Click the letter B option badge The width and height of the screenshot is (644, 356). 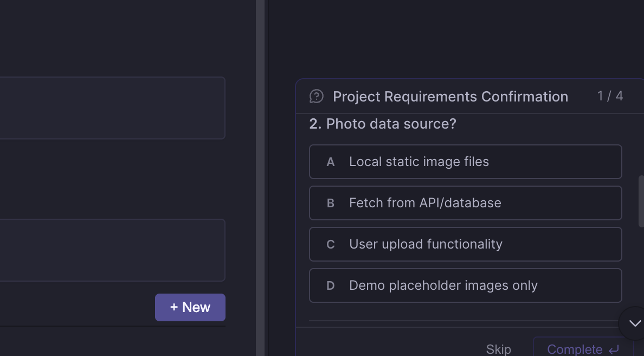331,204
